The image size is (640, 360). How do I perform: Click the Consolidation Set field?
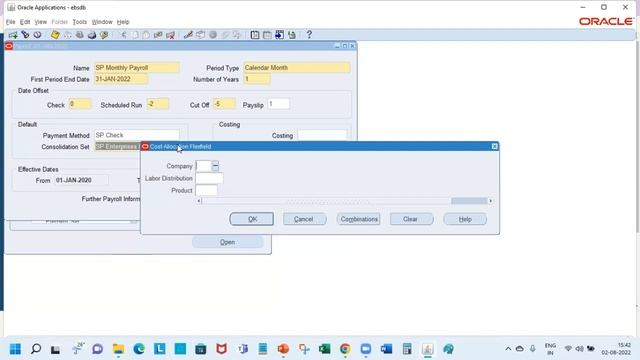click(x=118, y=147)
